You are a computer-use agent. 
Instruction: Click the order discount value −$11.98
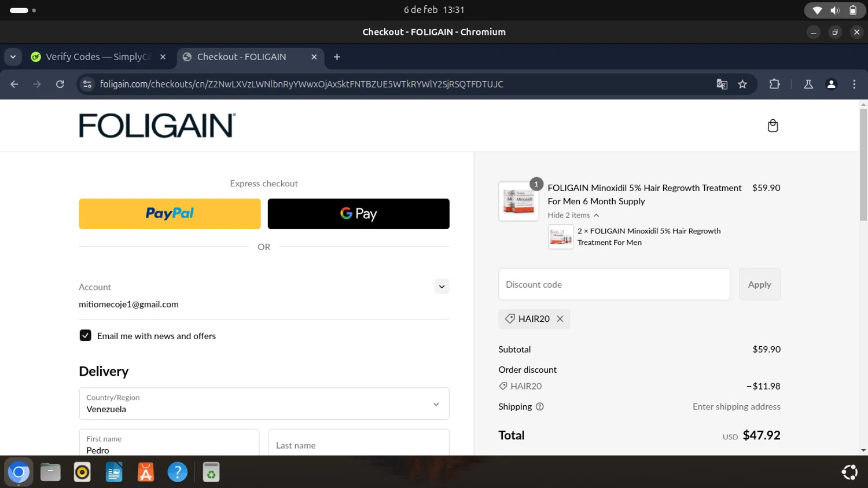pyautogui.click(x=763, y=386)
